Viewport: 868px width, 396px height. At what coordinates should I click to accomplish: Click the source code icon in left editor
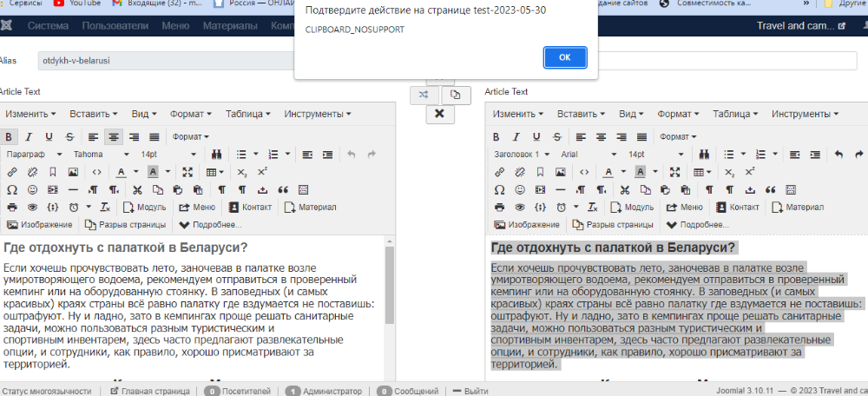tap(95, 172)
